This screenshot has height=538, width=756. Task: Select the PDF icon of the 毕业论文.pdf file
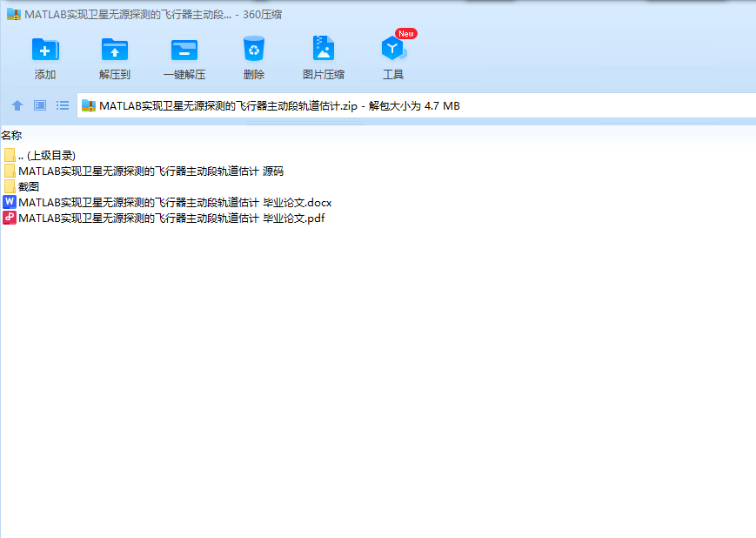click(x=10, y=219)
